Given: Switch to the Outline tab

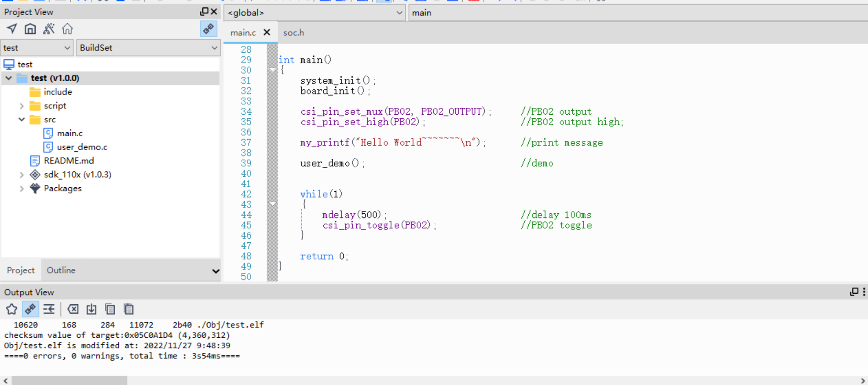Looking at the screenshot, I should (61, 270).
